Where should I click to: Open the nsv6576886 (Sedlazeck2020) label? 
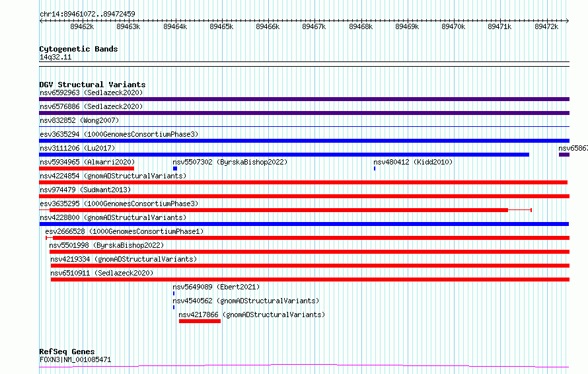[91, 106]
